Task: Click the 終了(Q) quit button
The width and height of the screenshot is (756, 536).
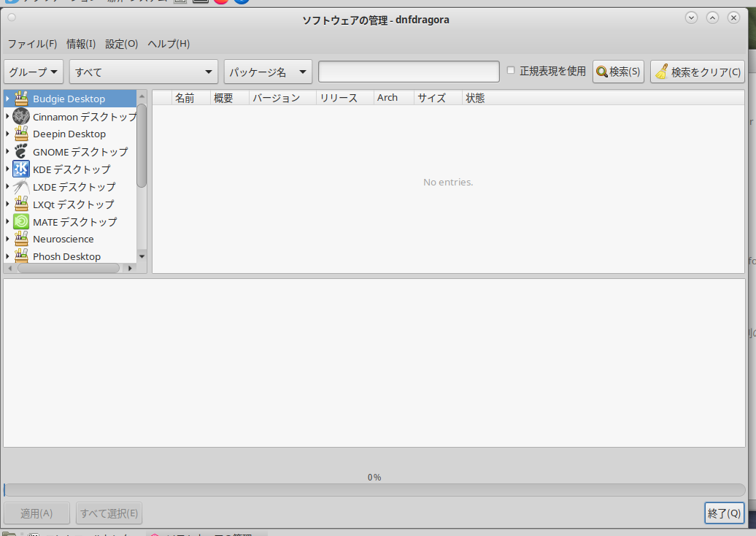Action: click(x=724, y=513)
